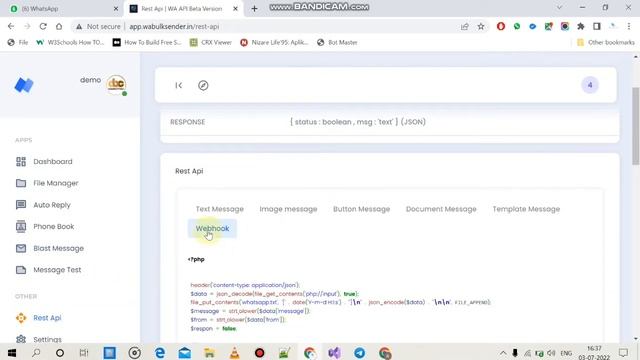Go back in browser history
Screen dimensions: 640x360
tap(11, 26)
